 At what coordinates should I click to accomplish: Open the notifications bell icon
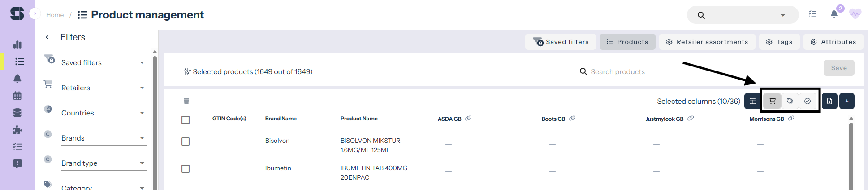coord(834,14)
